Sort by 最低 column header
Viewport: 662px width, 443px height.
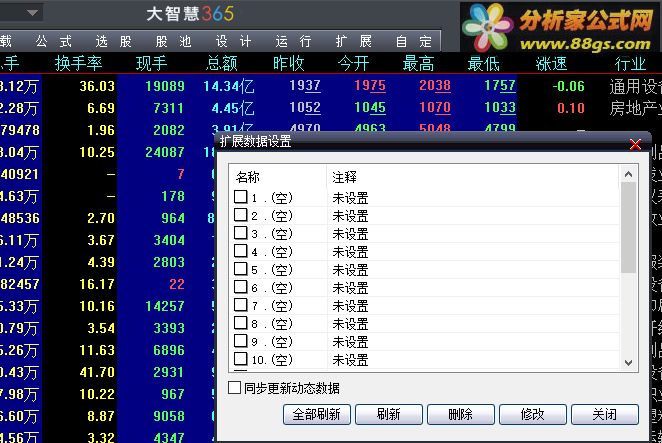[x=483, y=63]
